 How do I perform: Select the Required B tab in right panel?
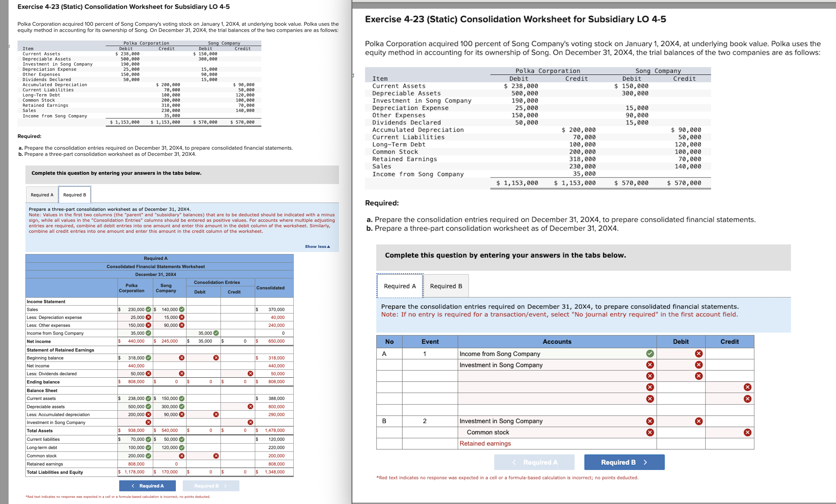[x=446, y=286]
